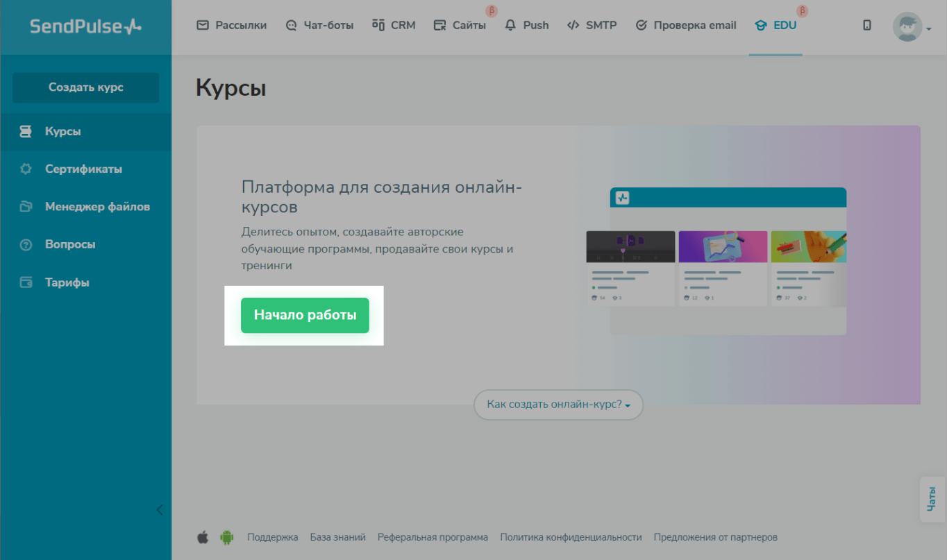Open Push notifications section
This screenshot has width=947, height=560.
tap(527, 26)
